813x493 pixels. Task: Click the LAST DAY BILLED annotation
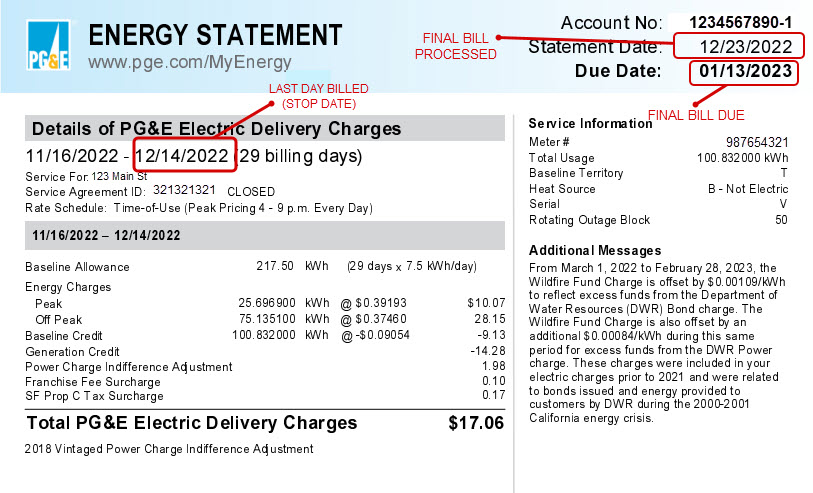click(x=318, y=96)
